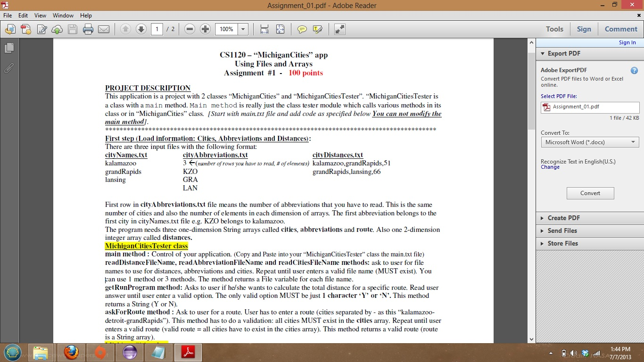Open the notepad app on the taskbar

pos(158,353)
